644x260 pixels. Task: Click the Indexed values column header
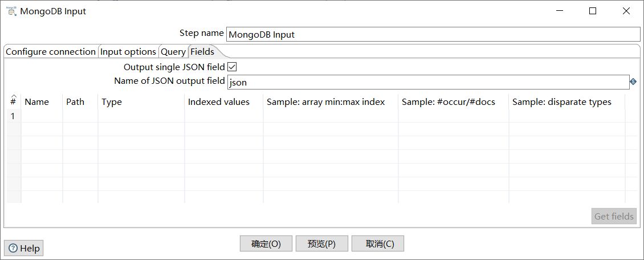click(224, 102)
